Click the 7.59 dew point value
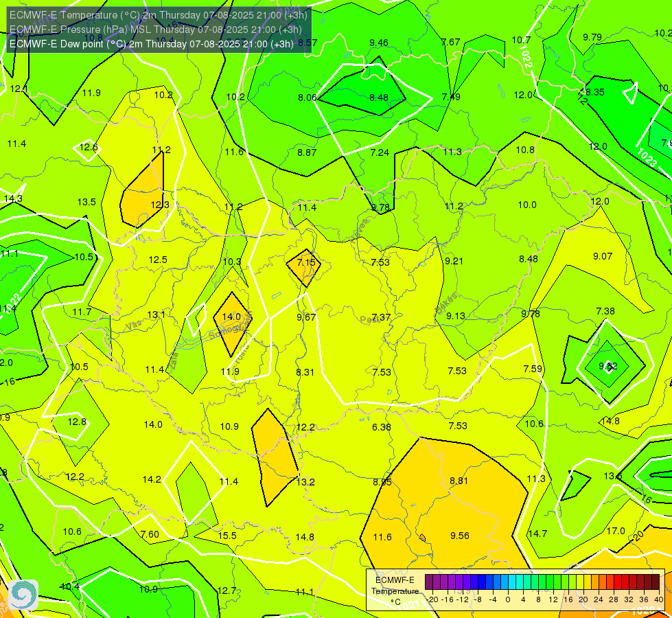672x618 pixels. [533, 369]
